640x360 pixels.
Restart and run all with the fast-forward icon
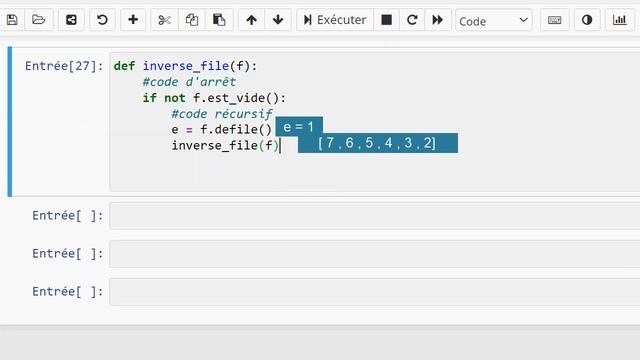(x=438, y=20)
